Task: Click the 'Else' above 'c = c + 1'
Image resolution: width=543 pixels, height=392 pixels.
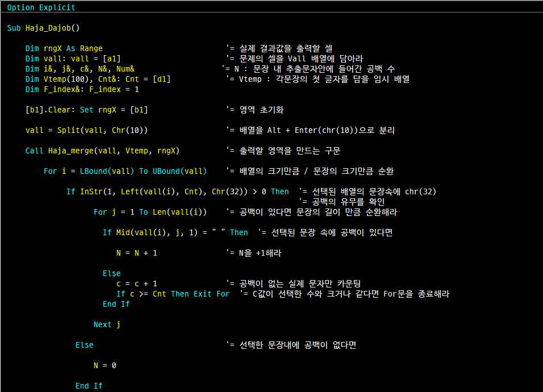Action: point(111,274)
